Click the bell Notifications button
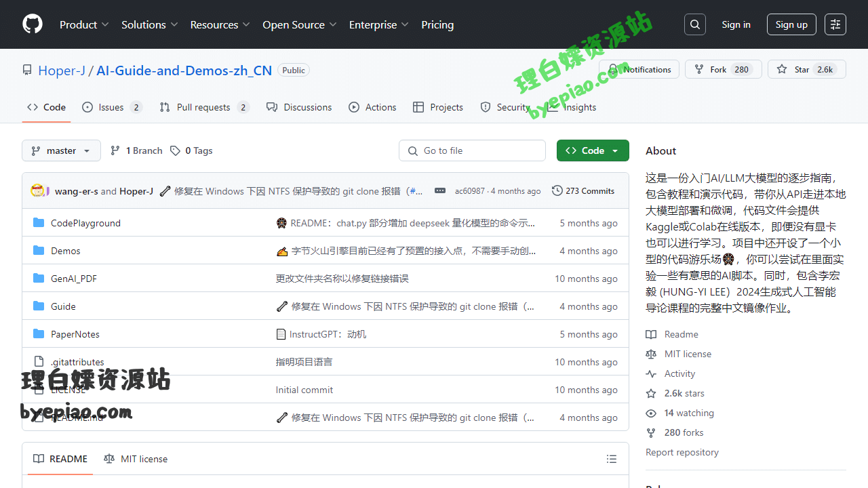Image resolution: width=868 pixels, height=488 pixels. point(639,69)
